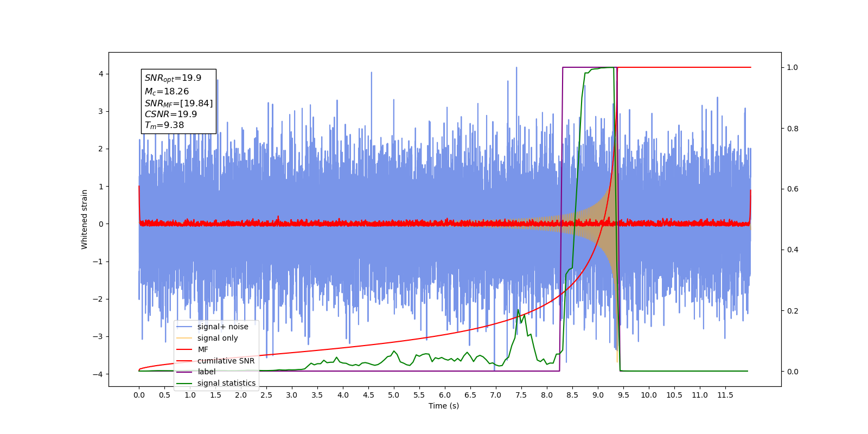Click the orange line swatch for signal only
The image size is (868, 434).
pyautogui.click(x=184, y=338)
